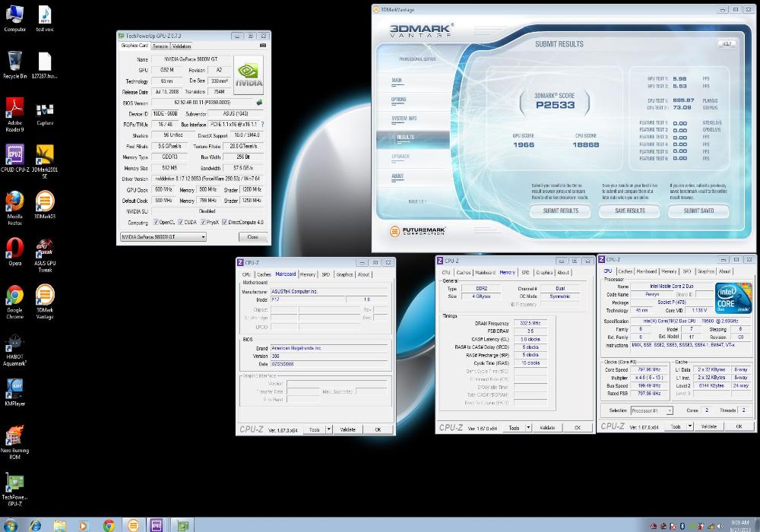Open GPU selection dropdown in GPU-Z
Viewport: 760px width, 532px height.
163,237
